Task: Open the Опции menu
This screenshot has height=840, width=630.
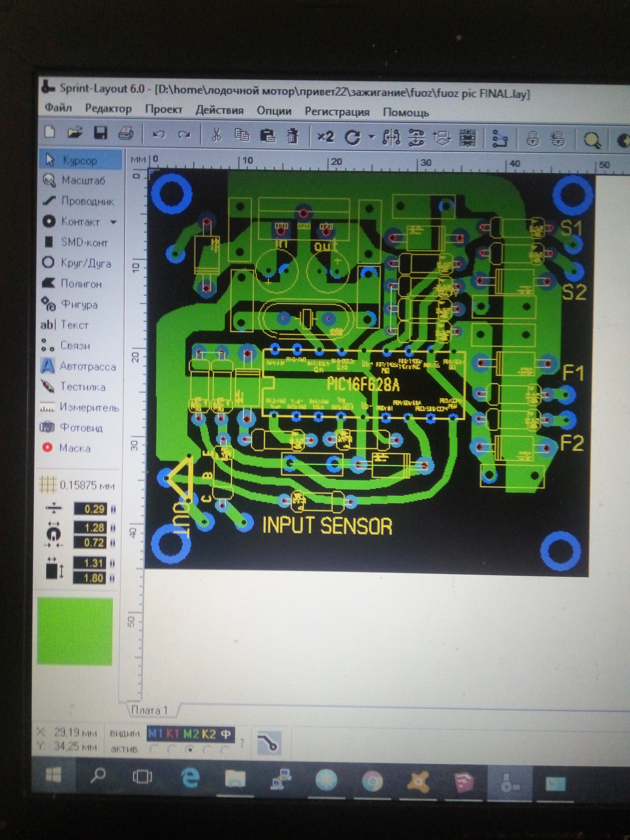Action: 274,111
